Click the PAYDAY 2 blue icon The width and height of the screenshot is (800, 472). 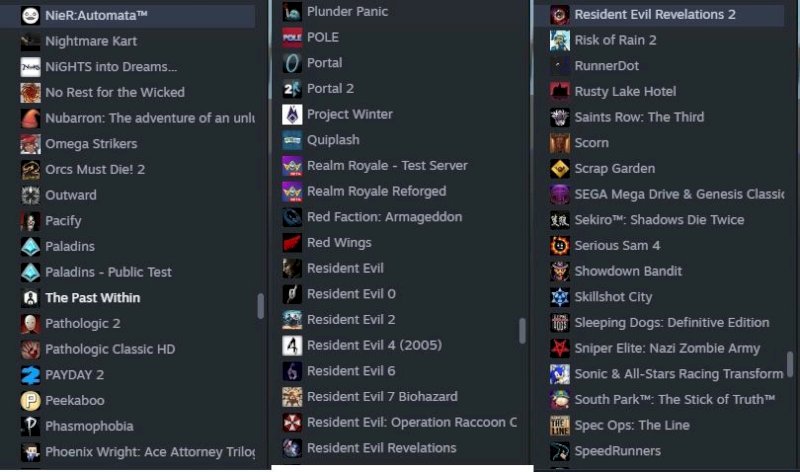[30, 375]
